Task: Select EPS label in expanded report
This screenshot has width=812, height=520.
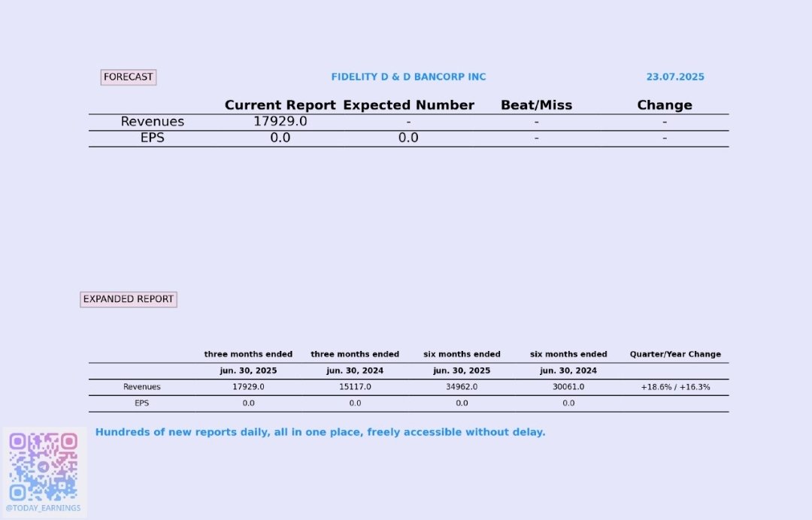Action: [142, 403]
